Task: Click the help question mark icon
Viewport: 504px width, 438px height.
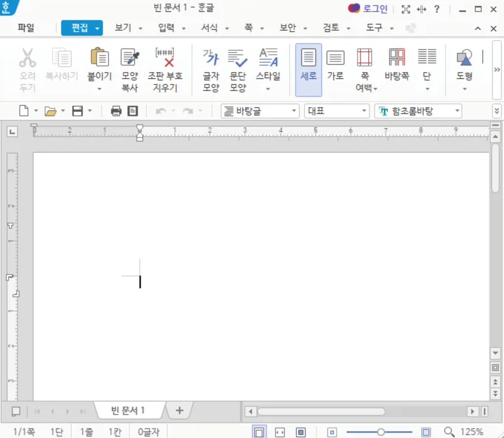Action: pos(437,9)
